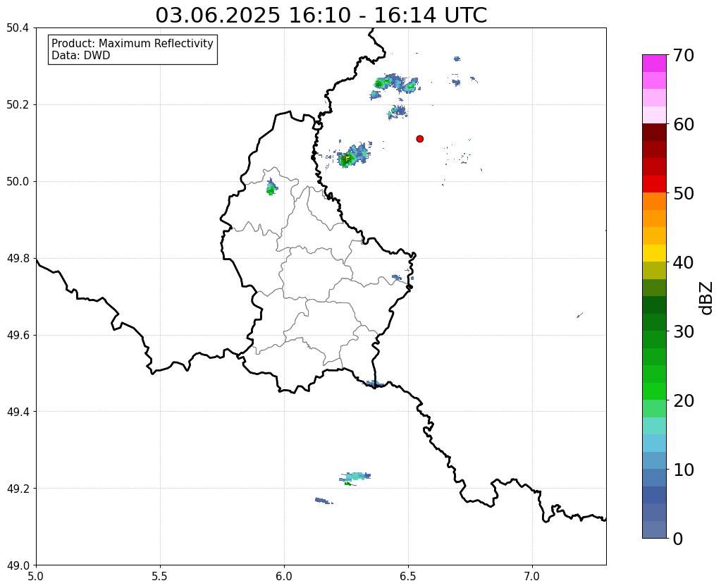Select the magenta 70 dBZ color band
This screenshot has height=588, width=721.
pyautogui.click(x=654, y=63)
